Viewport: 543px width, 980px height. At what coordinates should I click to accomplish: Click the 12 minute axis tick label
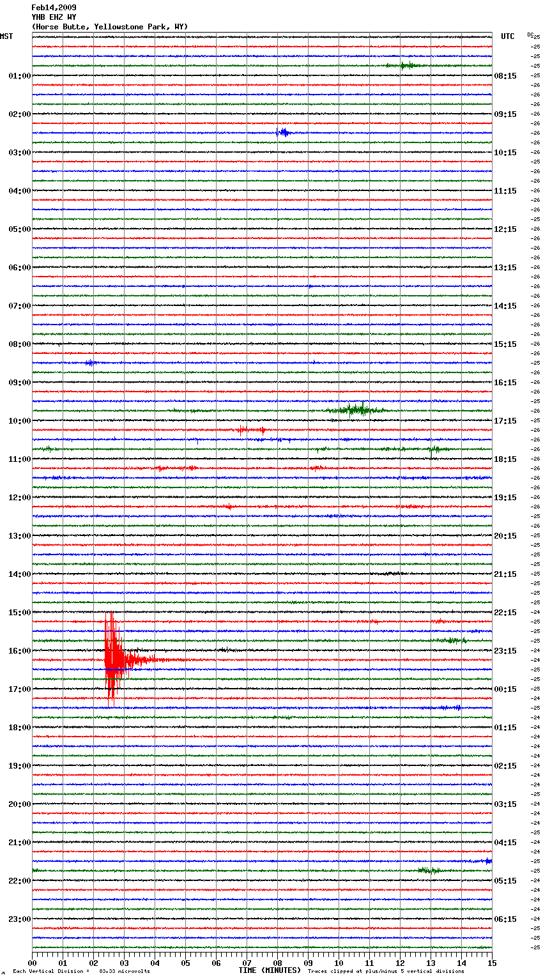coord(400,963)
